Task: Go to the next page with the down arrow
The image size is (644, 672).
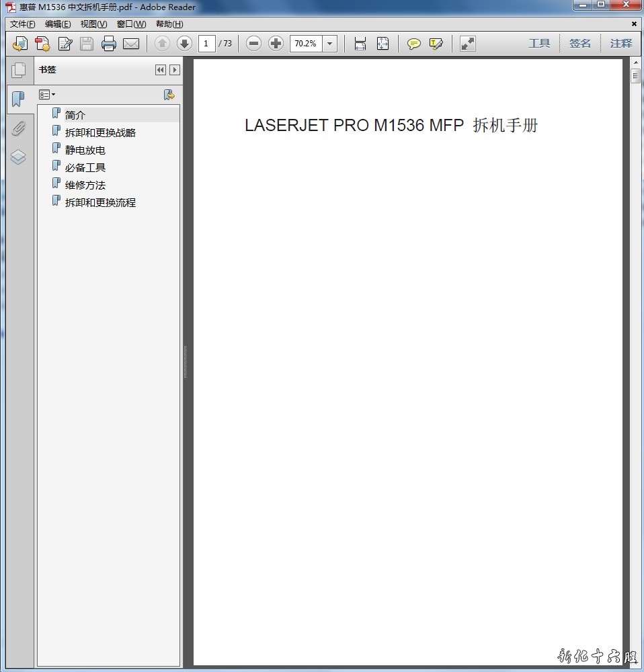Action: click(x=184, y=44)
